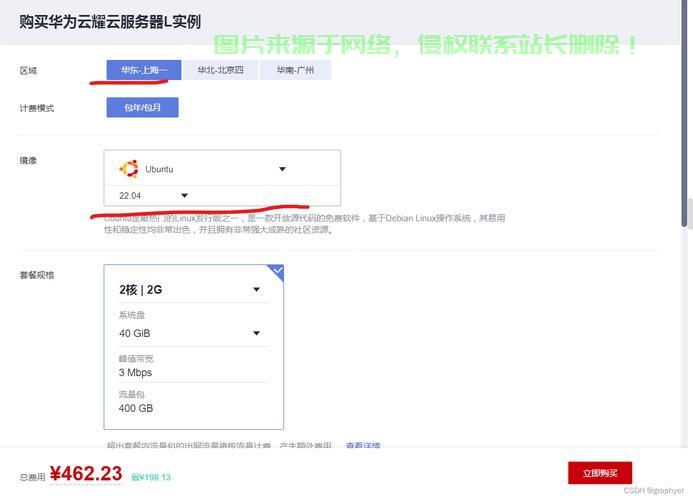Click the 立即购买 button
693x500 pixels.
click(x=600, y=473)
